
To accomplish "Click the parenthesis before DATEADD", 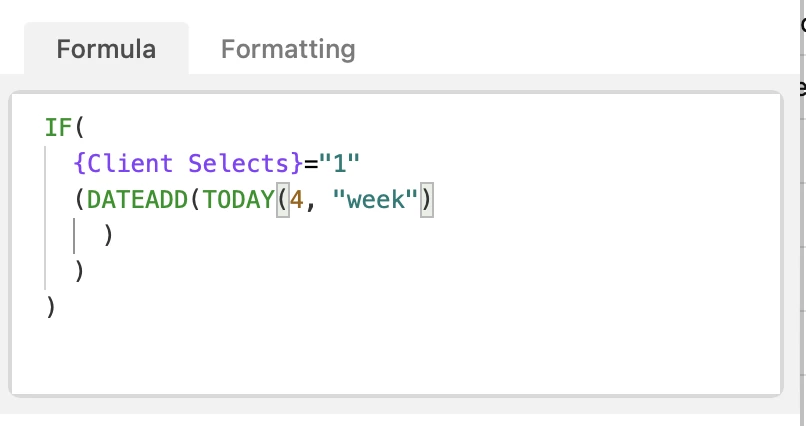I will pos(79,200).
